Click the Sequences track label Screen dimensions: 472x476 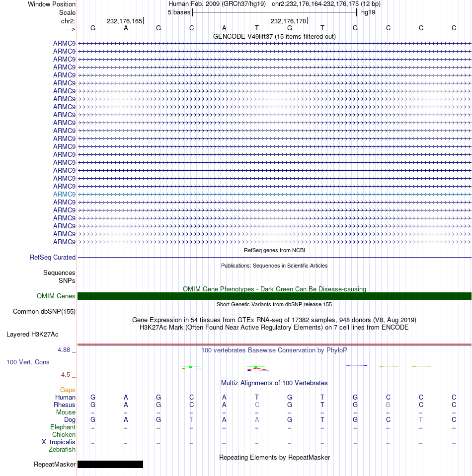[59, 273]
